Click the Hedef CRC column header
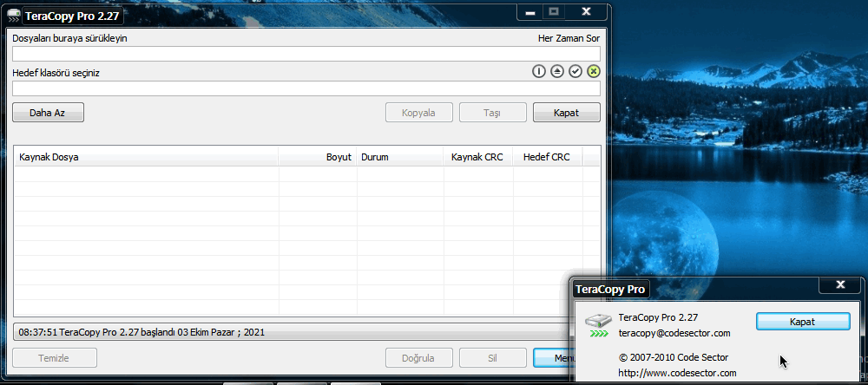This screenshot has width=868, height=385. (x=547, y=157)
